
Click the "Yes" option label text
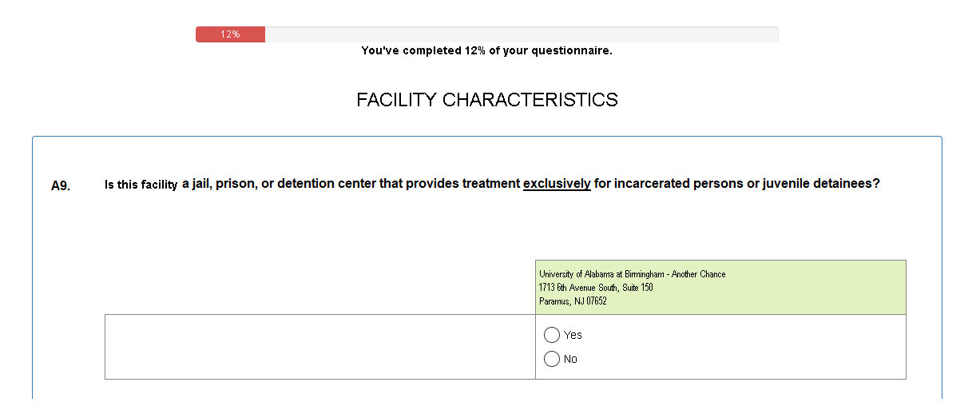[573, 335]
